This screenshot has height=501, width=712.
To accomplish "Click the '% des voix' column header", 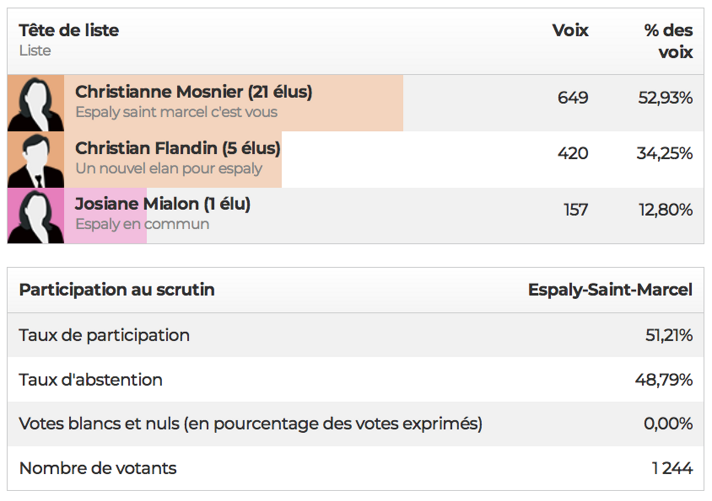I will 668,41.
